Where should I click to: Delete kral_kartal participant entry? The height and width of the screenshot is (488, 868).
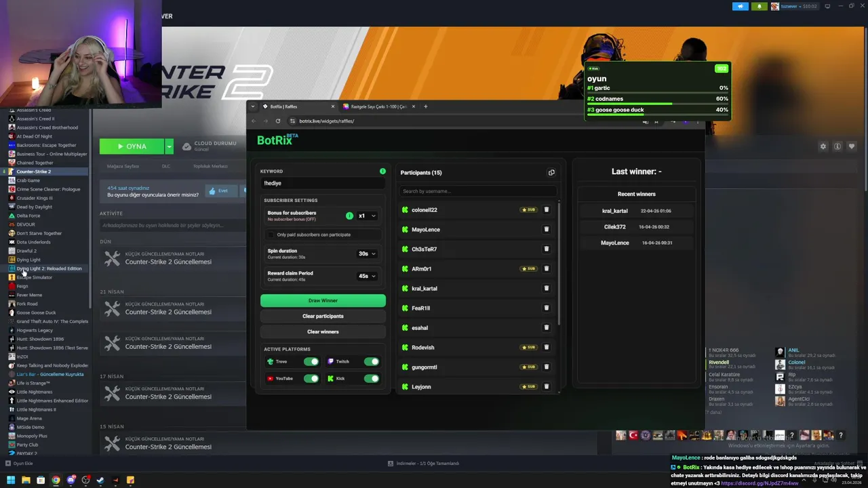pyautogui.click(x=547, y=289)
